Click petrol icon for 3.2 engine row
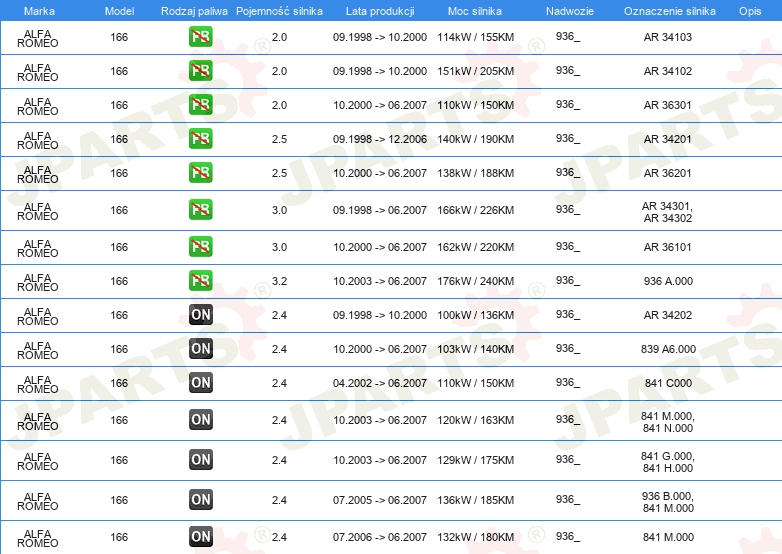Image resolution: width=782 pixels, height=554 pixels. [200, 281]
